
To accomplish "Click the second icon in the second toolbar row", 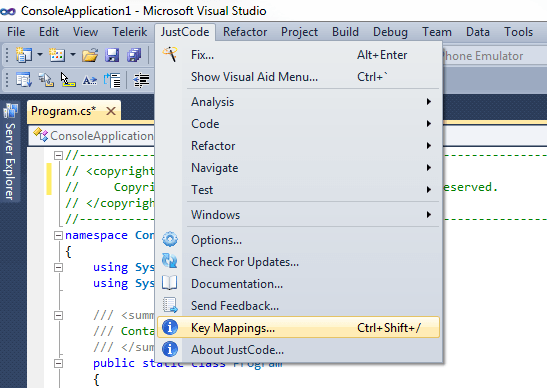I will point(46,80).
